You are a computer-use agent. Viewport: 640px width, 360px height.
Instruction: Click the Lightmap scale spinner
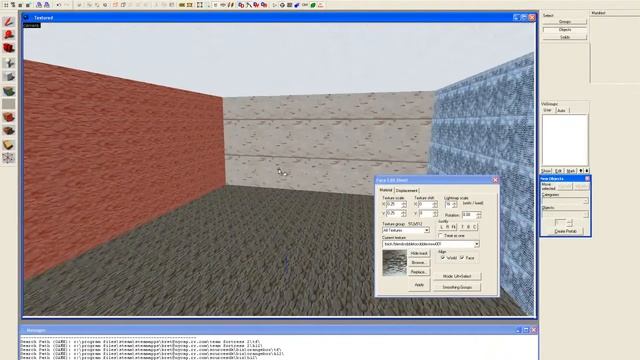pos(455,204)
